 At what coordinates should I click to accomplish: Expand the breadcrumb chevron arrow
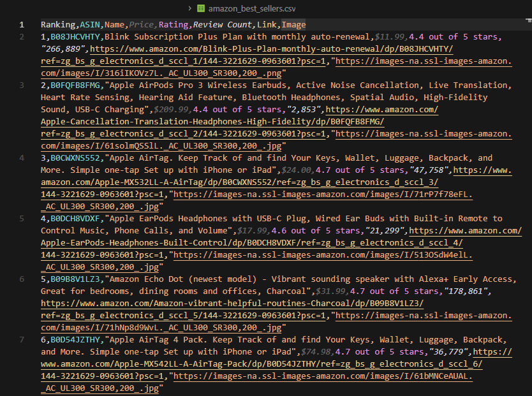189,8
